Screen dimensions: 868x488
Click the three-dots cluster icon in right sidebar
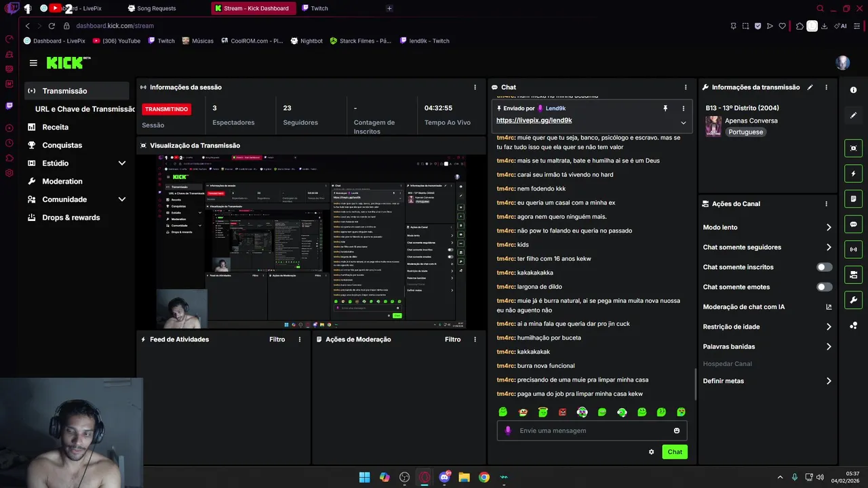(x=853, y=325)
